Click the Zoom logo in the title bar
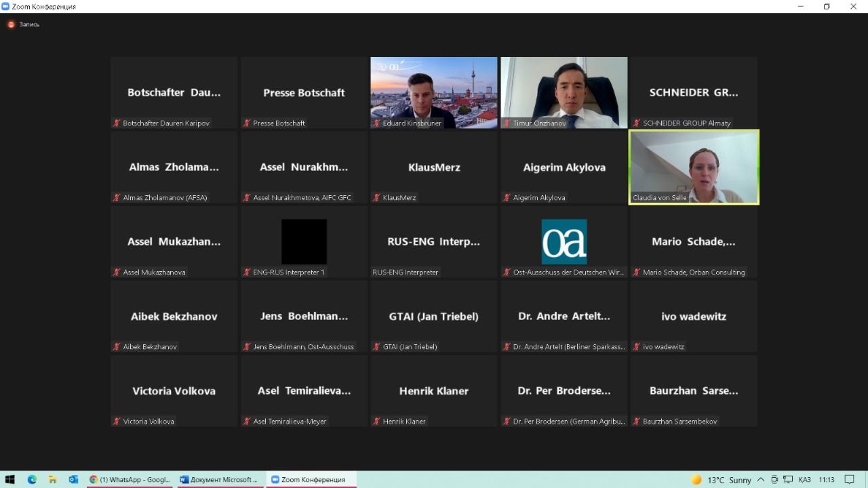This screenshot has height=488, width=868. coord(5,6)
